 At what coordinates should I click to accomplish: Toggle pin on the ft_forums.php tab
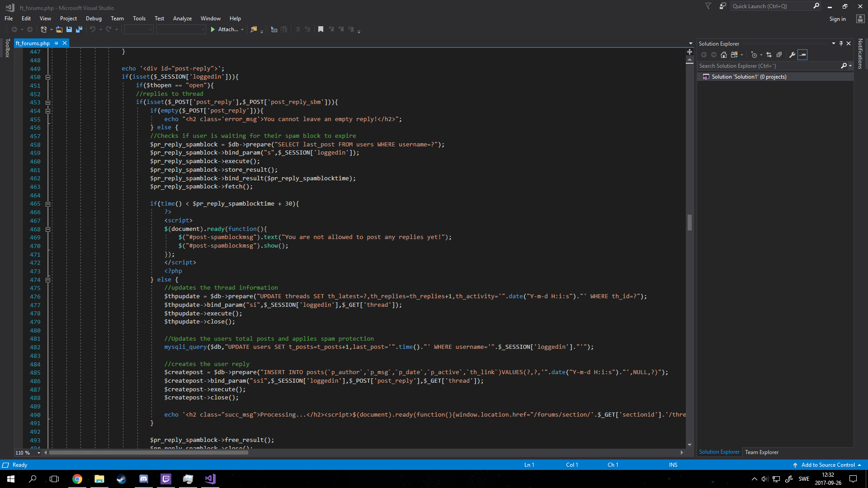pyautogui.click(x=57, y=43)
